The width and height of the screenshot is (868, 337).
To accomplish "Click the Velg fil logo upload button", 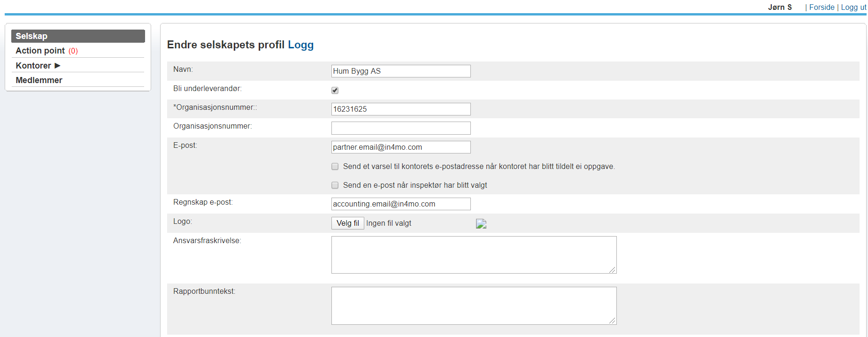I will (347, 223).
